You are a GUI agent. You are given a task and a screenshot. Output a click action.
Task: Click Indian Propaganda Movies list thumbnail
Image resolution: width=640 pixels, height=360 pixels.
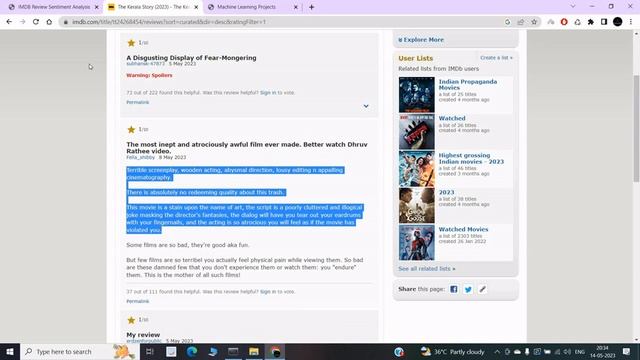tap(417, 95)
